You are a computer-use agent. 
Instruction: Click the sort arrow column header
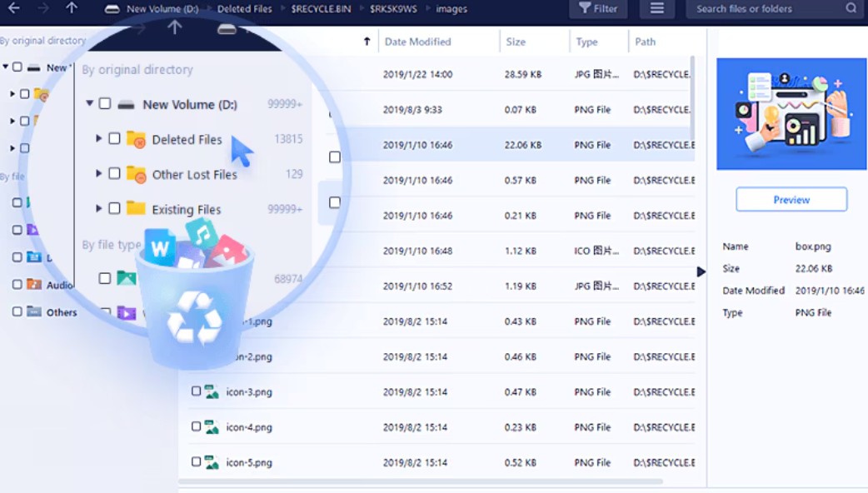367,42
